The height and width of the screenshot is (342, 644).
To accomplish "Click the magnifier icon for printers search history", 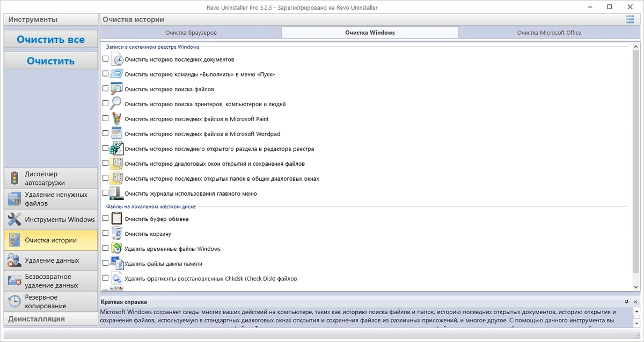I will pos(116,104).
